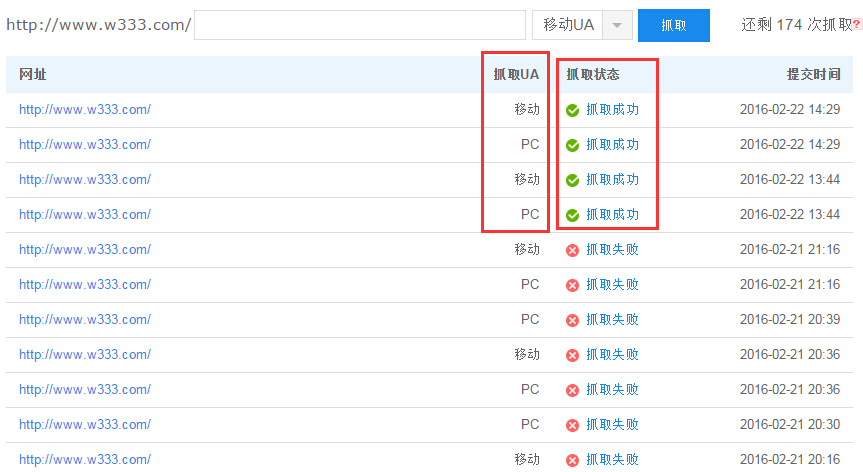Open the w333.com URL submitted 2016-02-22 14:29 via 移动
This screenshot has width=863, height=472.
(x=85, y=110)
